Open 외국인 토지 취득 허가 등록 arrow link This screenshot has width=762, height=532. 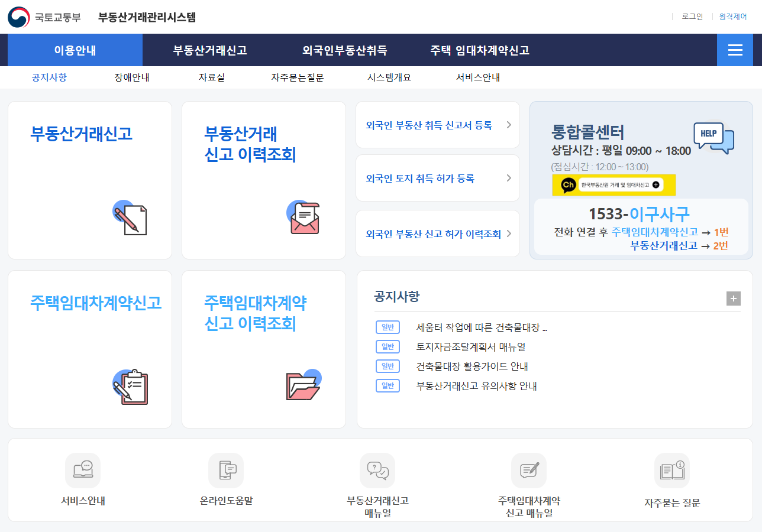pyautogui.click(x=509, y=179)
